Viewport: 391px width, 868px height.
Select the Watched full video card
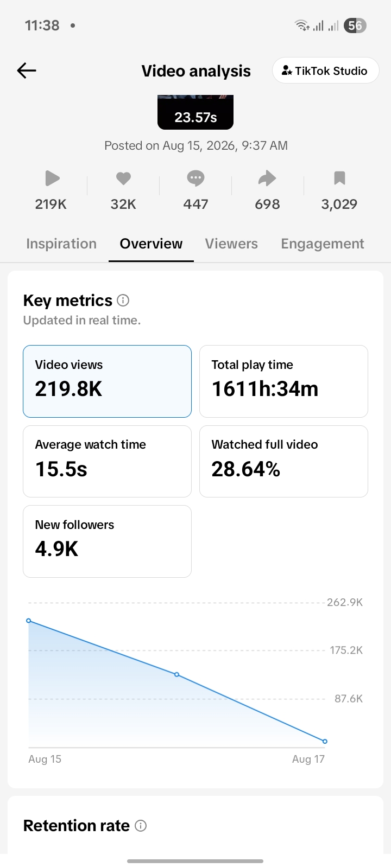(x=283, y=461)
